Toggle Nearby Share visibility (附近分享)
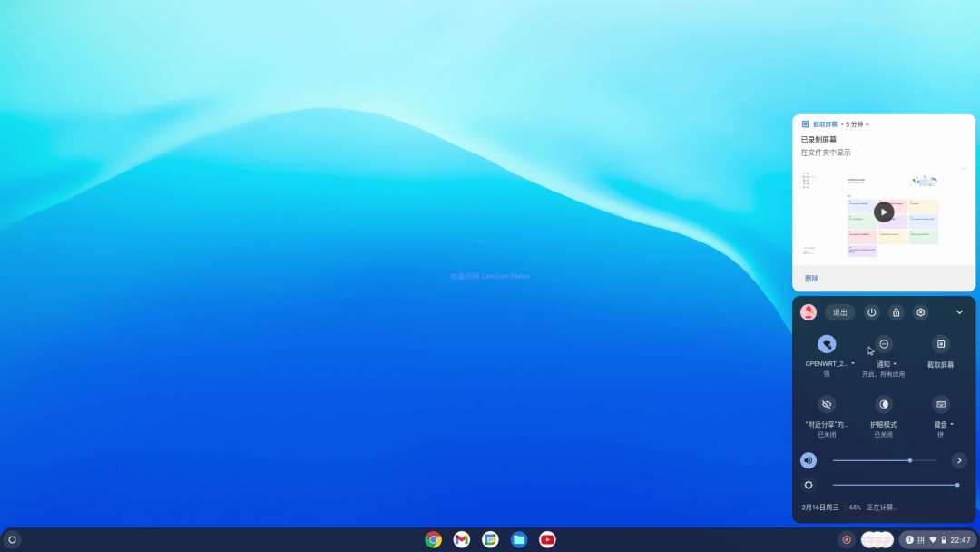The height and width of the screenshot is (552, 980). tap(827, 405)
